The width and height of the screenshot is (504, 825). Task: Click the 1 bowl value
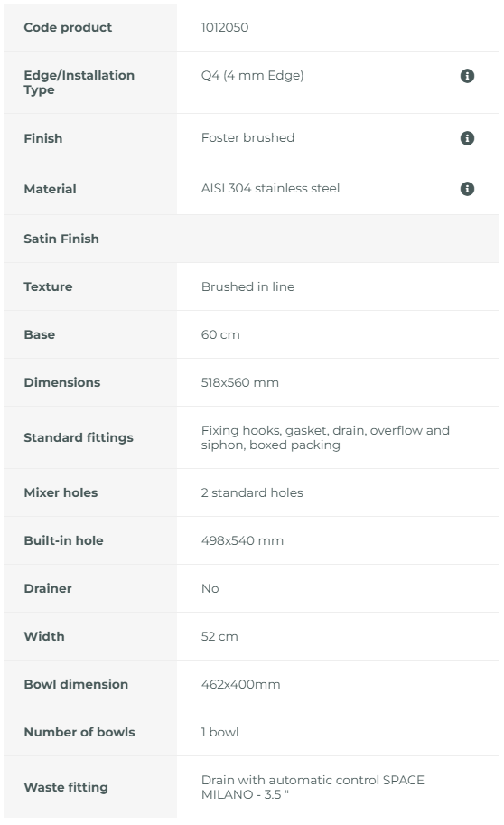219,733
